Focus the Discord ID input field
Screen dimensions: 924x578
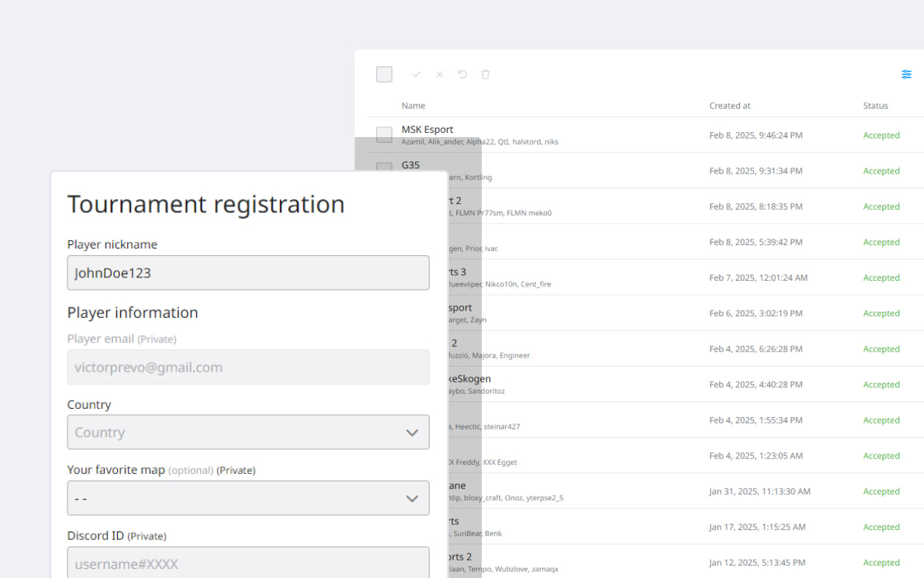point(247,563)
